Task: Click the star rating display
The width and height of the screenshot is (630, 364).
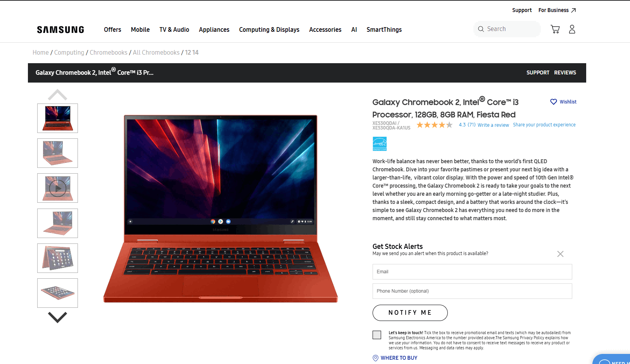Action: click(435, 125)
